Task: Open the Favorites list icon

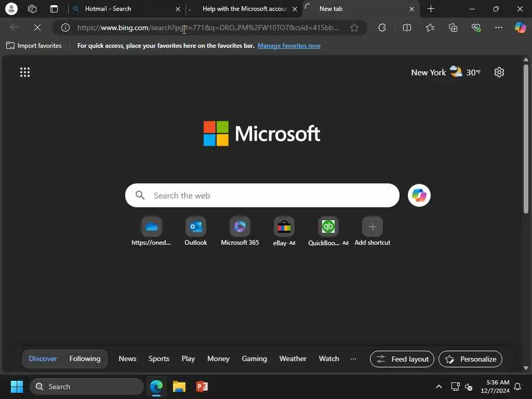Action: 430,28
